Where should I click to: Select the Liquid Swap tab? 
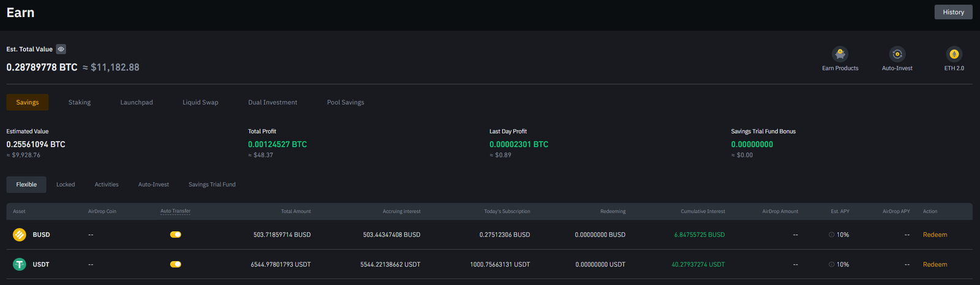[x=200, y=103]
